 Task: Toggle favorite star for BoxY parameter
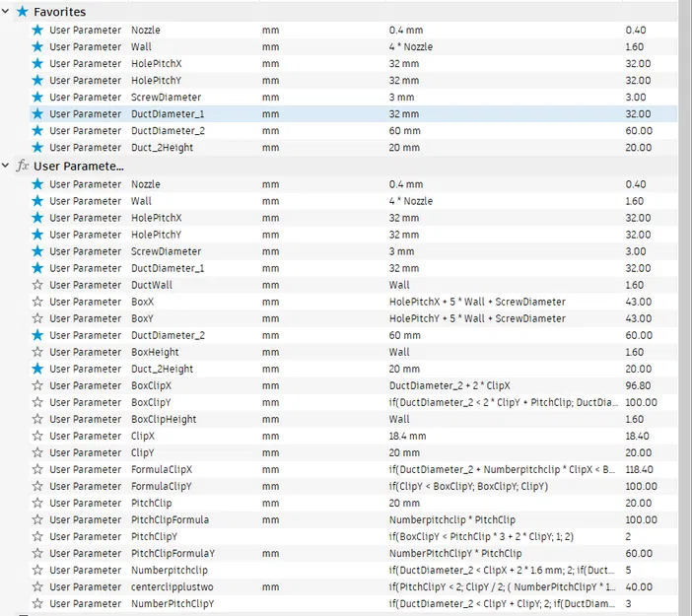pos(37,318)
